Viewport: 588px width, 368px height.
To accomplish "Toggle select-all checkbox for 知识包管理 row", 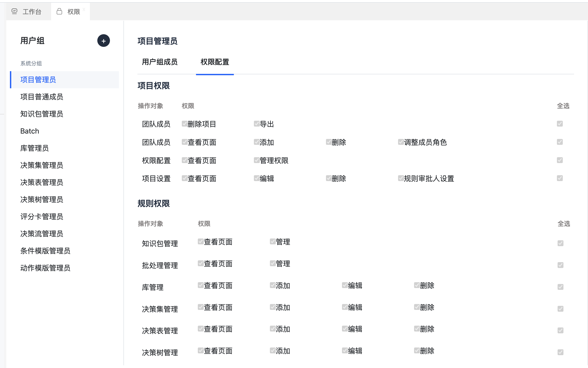I will [x=560, y=243].
